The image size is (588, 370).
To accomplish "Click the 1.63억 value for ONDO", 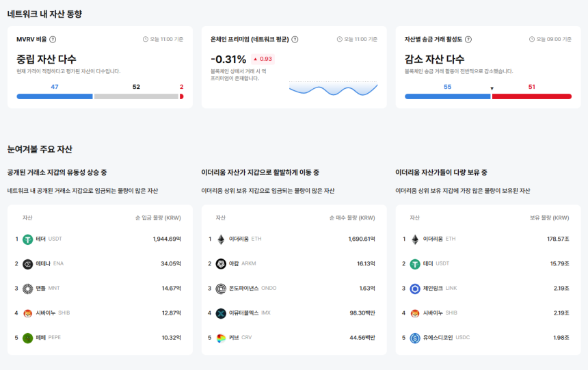I will tap(367, 289).
